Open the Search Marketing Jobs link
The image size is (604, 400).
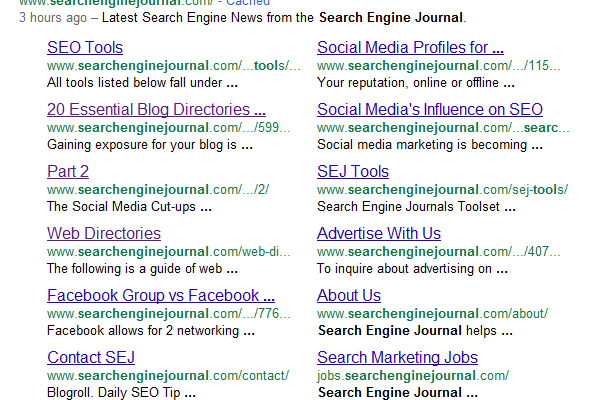coord(398,358)
